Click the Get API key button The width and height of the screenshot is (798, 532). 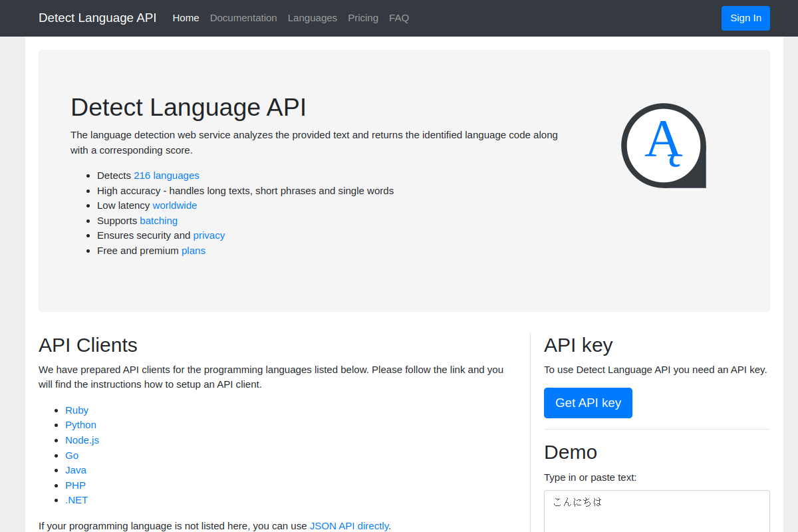tap(588, 403)
